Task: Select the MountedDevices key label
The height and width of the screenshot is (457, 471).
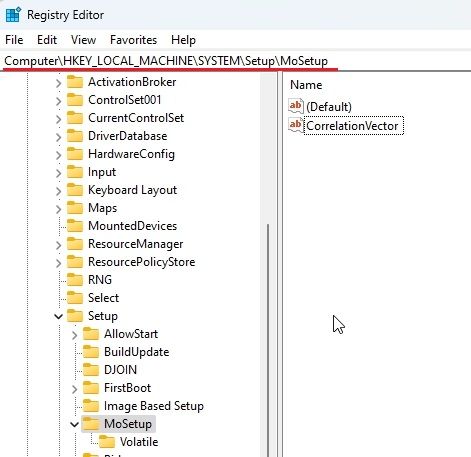Action: (x=132, y=226)
